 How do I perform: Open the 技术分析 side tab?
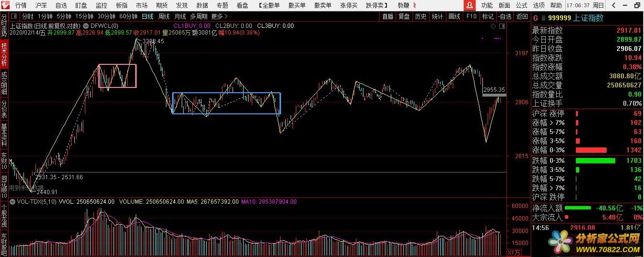tap(4, 54)
